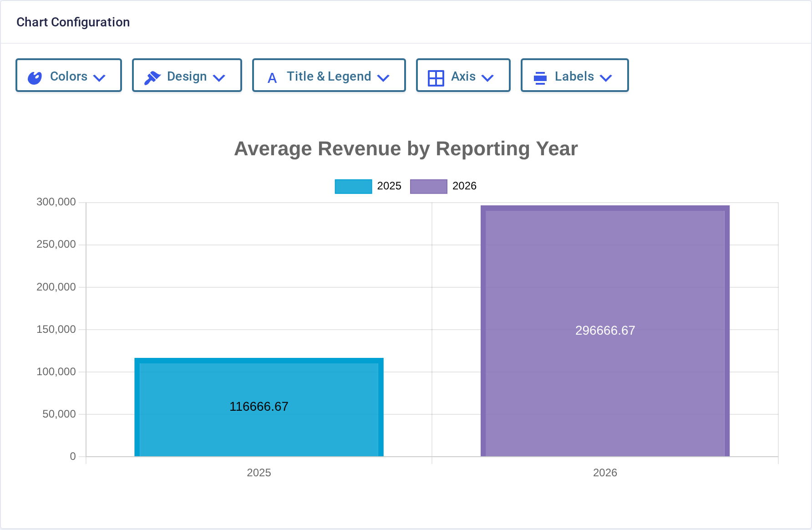Screen dimensions: 812x530
Task: Open the Axis settings menu
Action: pos(463,75)
